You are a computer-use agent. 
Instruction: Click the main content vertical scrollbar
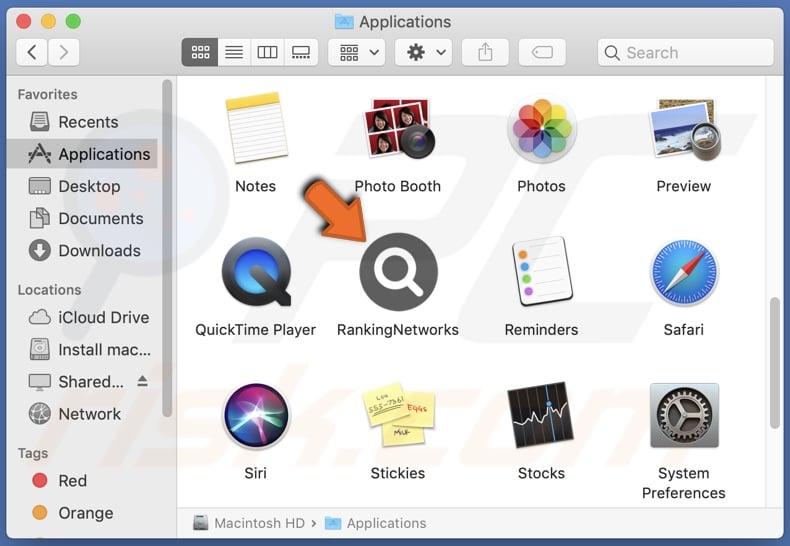tap(774, 363)
